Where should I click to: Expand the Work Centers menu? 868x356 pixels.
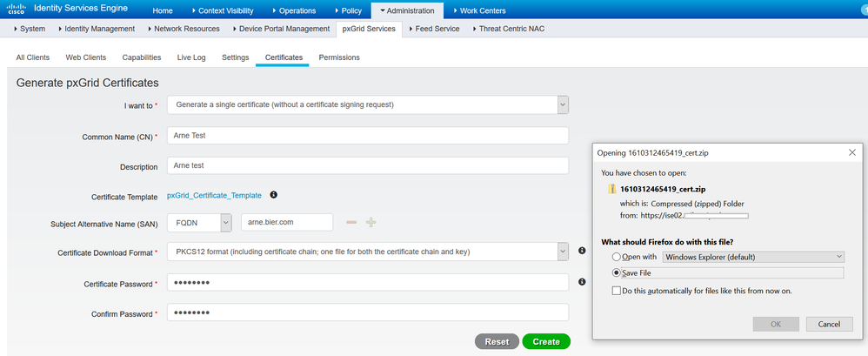[479, 10]
